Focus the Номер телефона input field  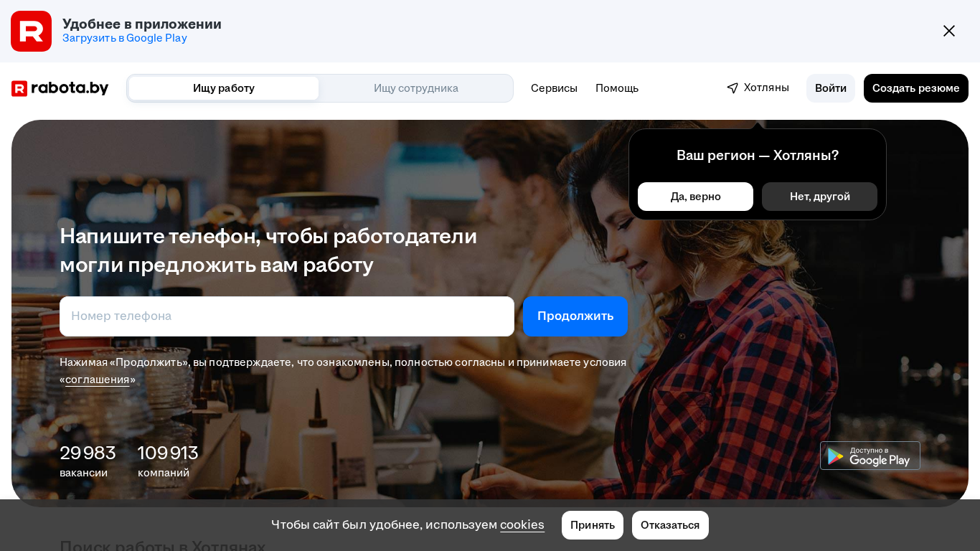[x=287, y=316]
